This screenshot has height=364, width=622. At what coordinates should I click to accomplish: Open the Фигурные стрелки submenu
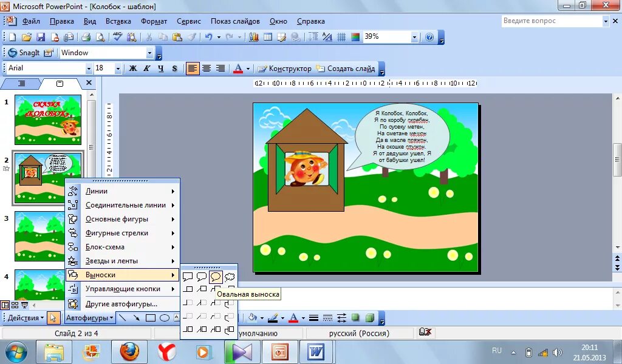pos(122,233)
